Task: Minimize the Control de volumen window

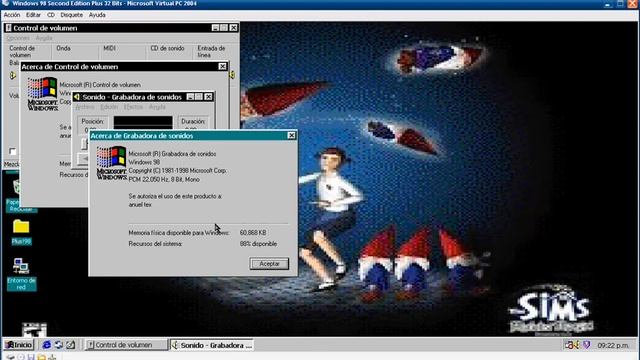Action: (x=215, y=28)
